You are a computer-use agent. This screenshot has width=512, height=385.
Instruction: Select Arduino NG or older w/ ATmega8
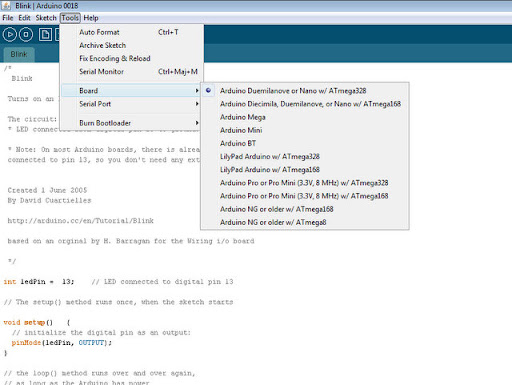pyautogui.click(x=305, y=222)
